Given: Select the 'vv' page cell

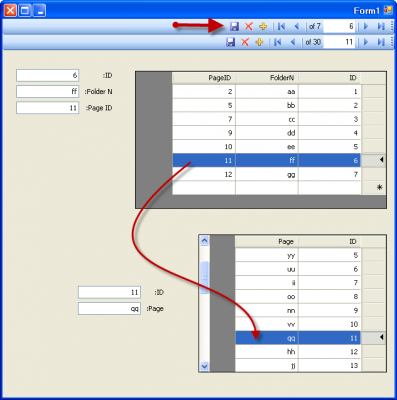Looking at the screenshot, I should [x=267, y=324].
